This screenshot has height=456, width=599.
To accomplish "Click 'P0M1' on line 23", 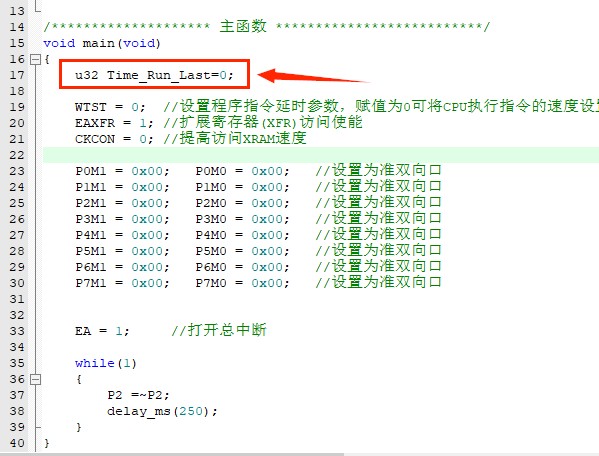I will 91,171.
